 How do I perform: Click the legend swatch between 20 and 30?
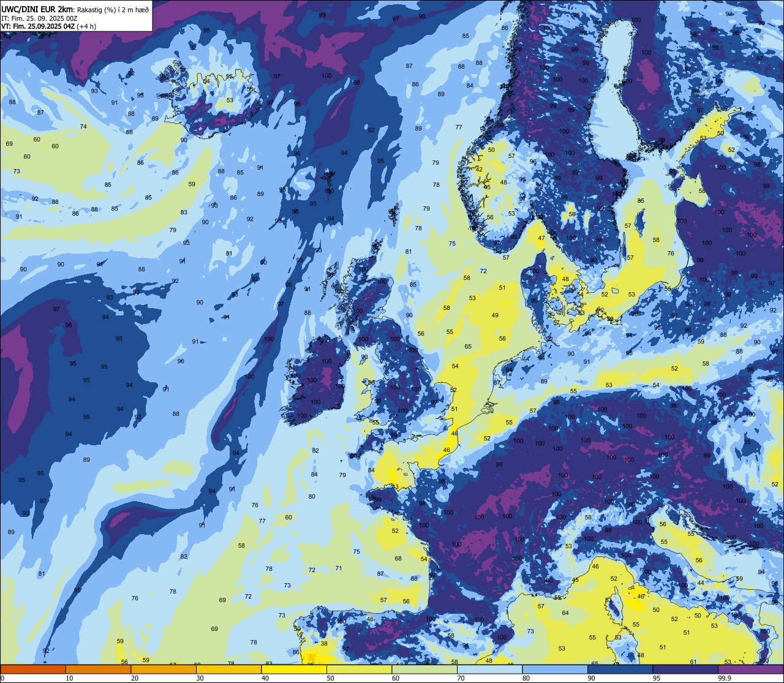pos(164,669)
